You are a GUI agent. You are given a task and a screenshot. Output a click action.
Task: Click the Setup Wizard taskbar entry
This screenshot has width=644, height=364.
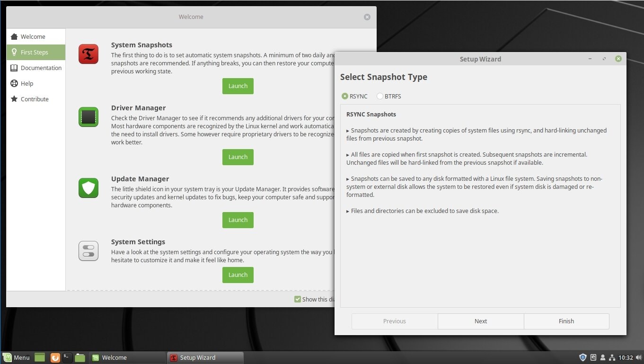coord(199,357)
